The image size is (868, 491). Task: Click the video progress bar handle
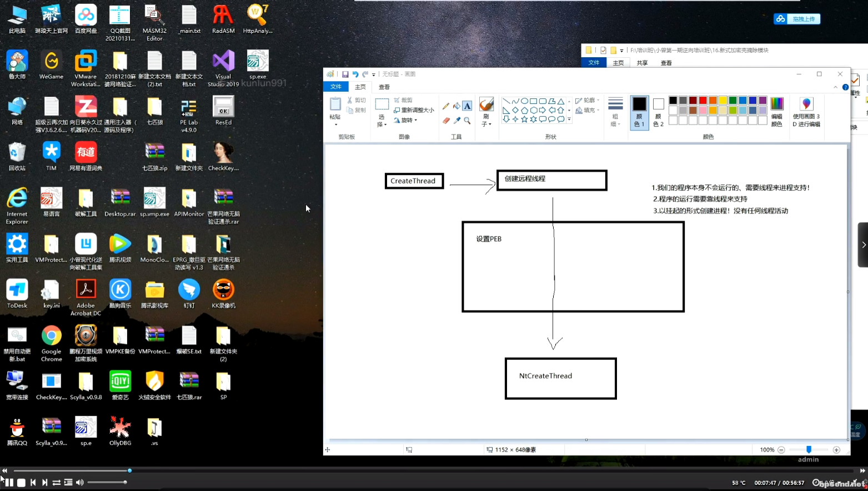[129, 470]
